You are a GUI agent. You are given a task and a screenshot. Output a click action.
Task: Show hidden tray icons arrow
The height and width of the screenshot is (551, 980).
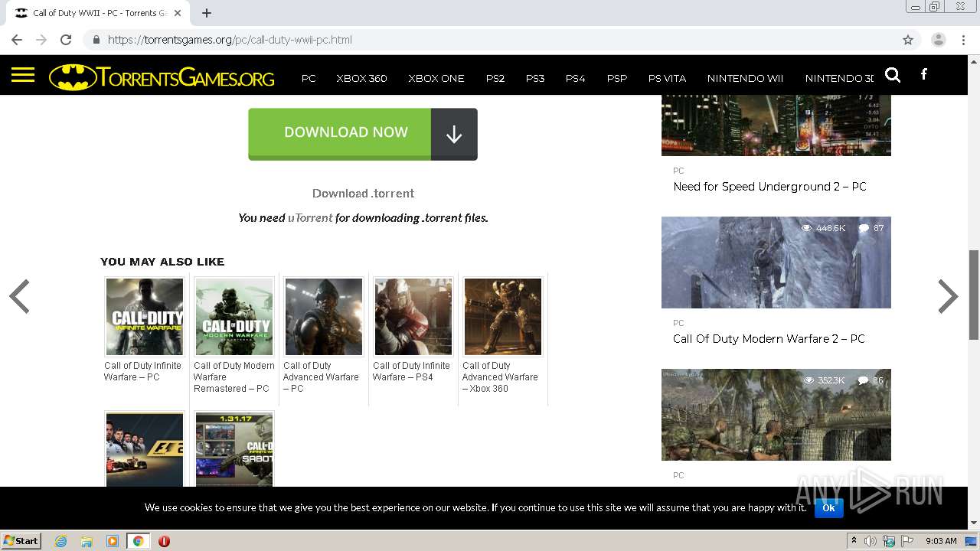pyautogui.click(x=854, y=541)
